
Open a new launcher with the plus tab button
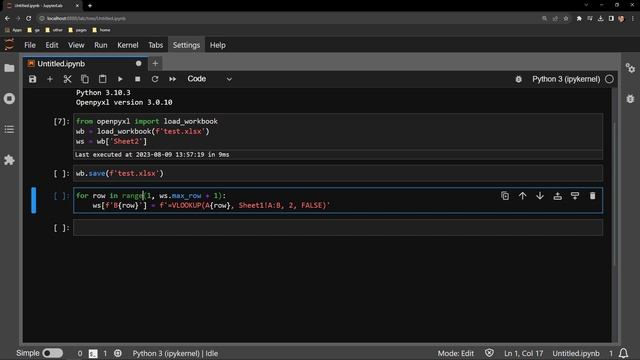pos(155,64)
